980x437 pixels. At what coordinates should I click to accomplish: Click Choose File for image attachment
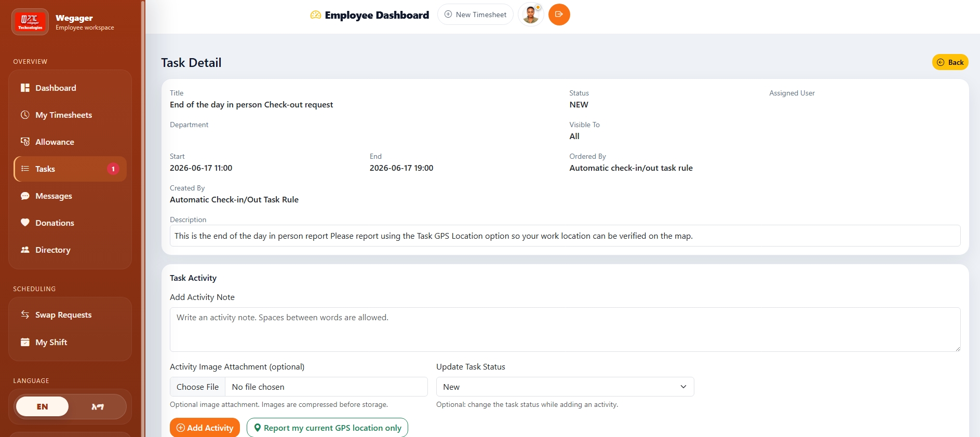tap(198, 387)
